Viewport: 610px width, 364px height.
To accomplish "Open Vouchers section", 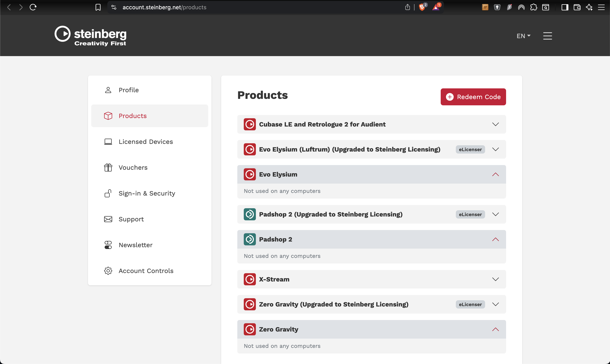I will 150,167.
